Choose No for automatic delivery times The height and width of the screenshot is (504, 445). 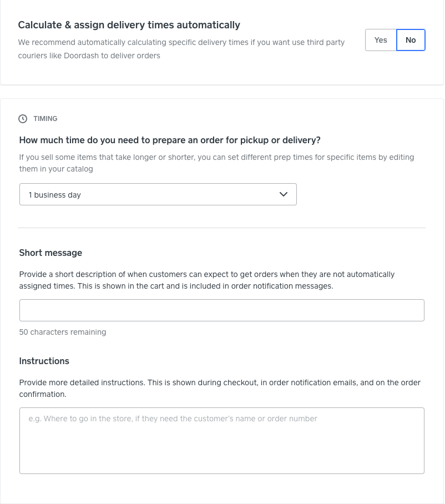(x=411, y=40)
